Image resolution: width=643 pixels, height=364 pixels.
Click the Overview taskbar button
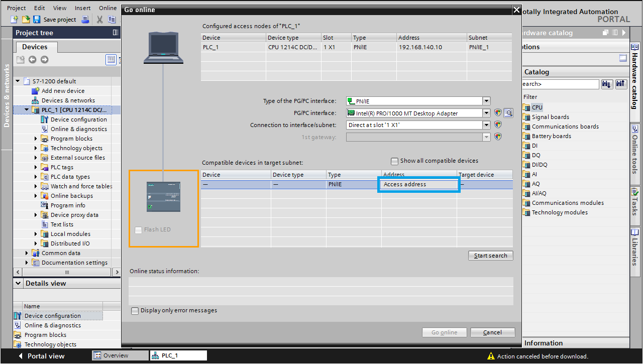pos(120,355)
